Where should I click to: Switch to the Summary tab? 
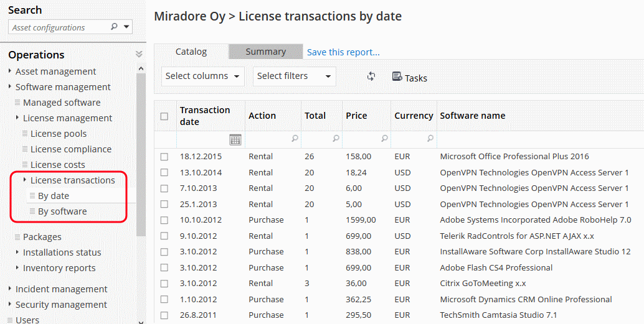pos(266,52)
